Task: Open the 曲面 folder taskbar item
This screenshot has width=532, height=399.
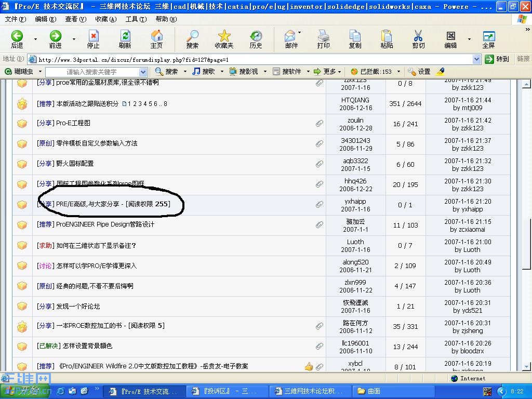Action: coord(393,391)
